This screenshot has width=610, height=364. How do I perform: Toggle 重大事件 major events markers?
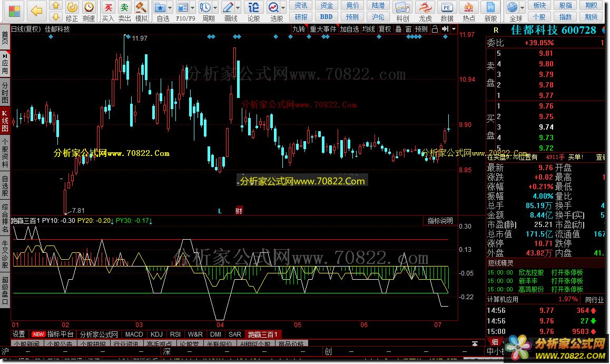323,29
